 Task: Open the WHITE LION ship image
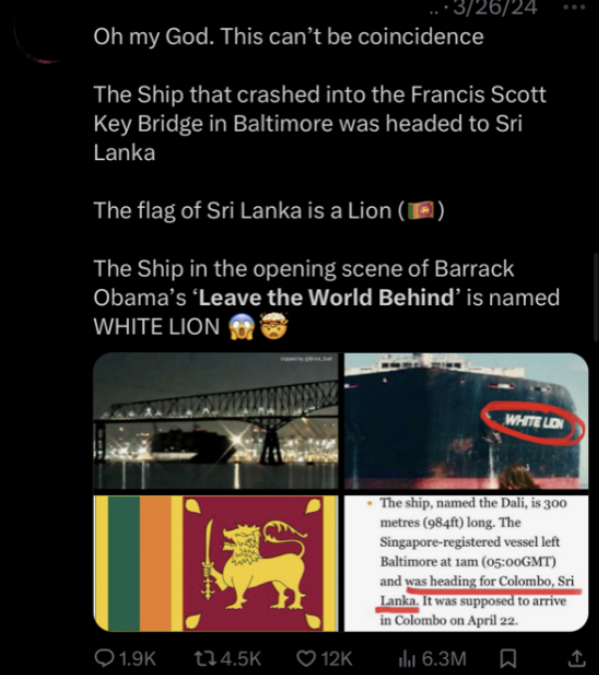(466, 421)
